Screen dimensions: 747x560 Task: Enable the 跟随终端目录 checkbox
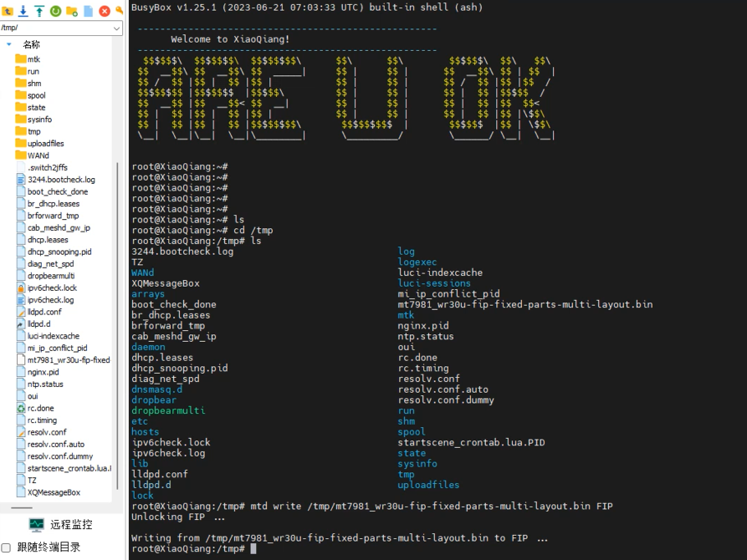(6, 547)
